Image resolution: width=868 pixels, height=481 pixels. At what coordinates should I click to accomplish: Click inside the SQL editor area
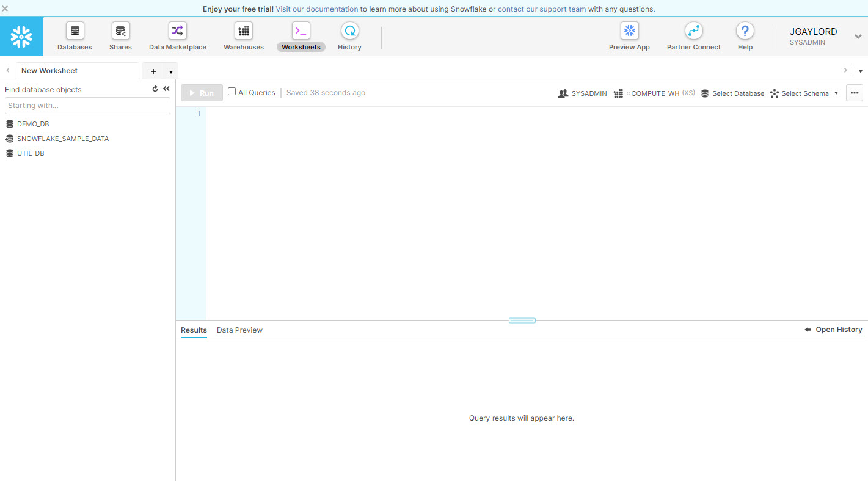tap(536, 214)
